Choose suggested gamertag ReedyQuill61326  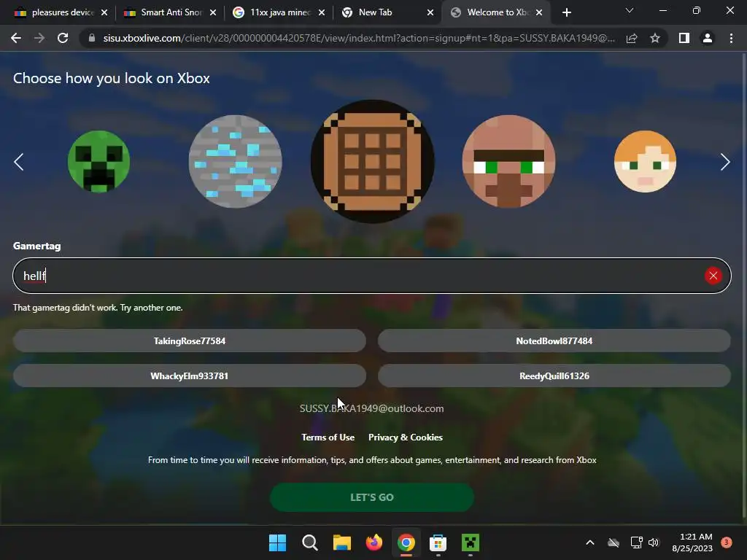click(554, 376)
